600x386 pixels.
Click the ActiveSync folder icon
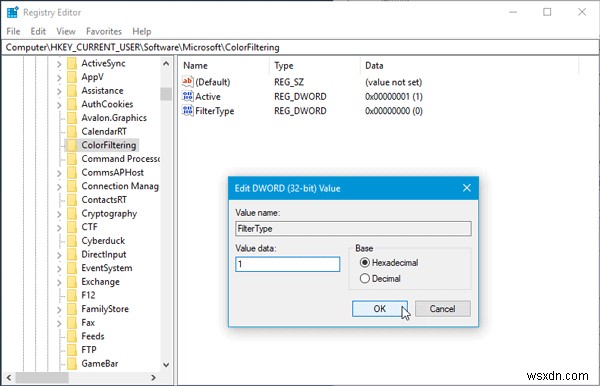click(x=72, y=64)
